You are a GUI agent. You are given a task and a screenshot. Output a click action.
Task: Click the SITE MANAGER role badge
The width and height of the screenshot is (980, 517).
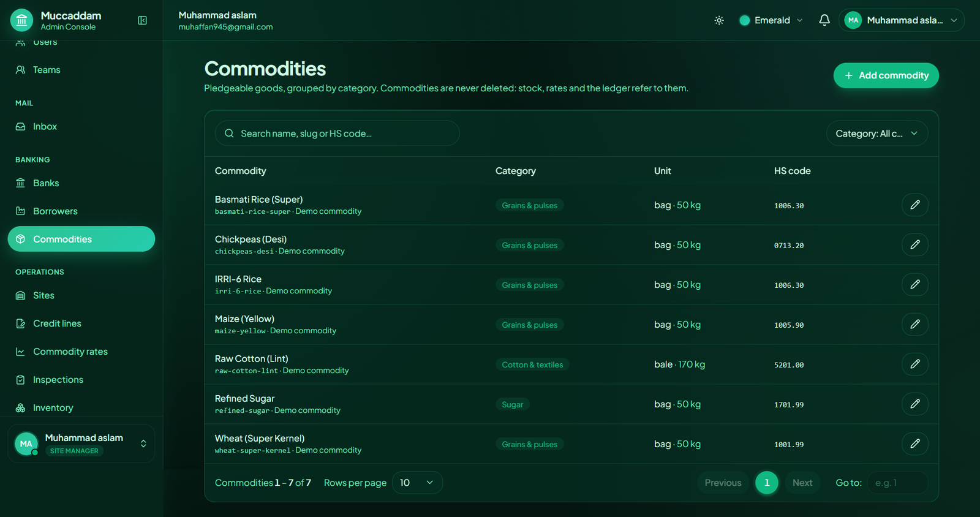(74, 451)
